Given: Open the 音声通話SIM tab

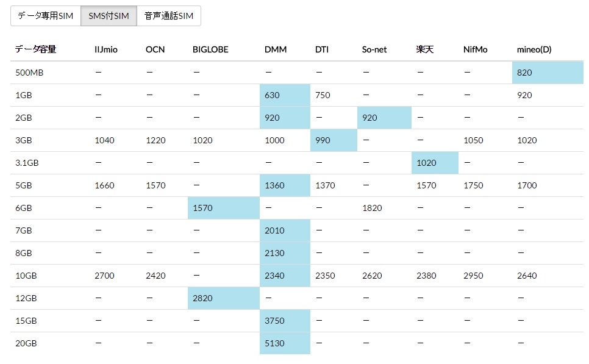Looking at the screenshot, I should click(x=169, y=16).
